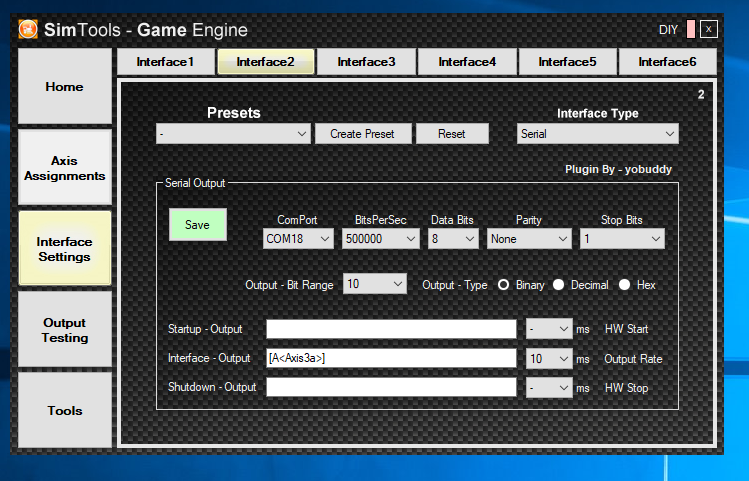This screenshot has width=749, height=481.
Task: Open the Tools section
Action: (65, 410)
